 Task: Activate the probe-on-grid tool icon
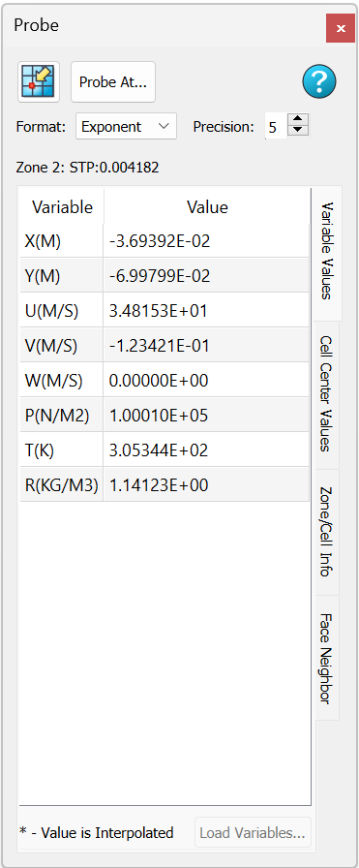[x=39, y=81]
